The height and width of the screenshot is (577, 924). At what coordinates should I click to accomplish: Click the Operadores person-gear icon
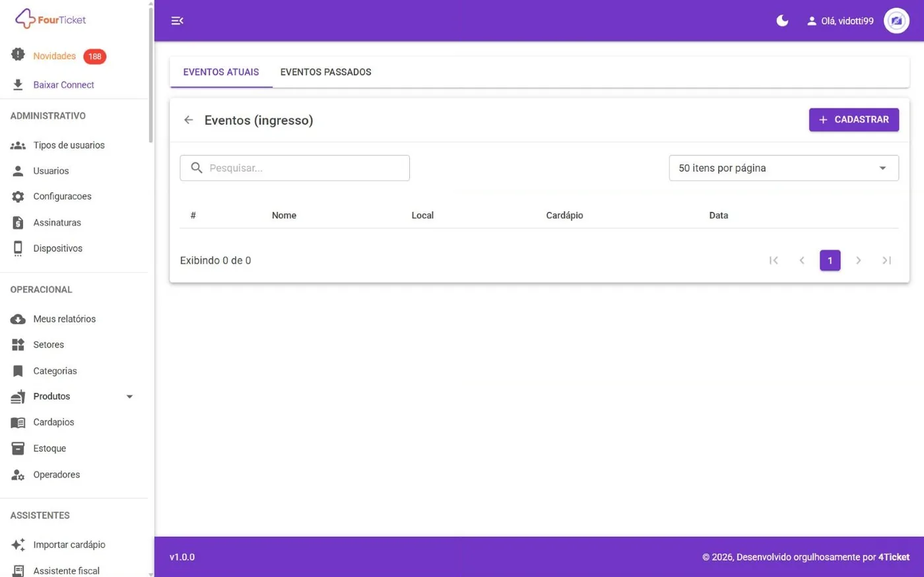click(18, 475)
